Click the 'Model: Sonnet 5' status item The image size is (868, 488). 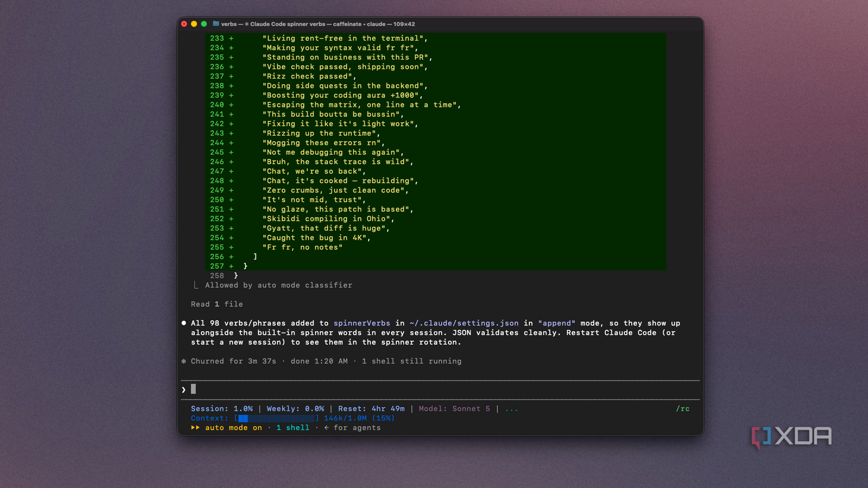tap(454, 409)
